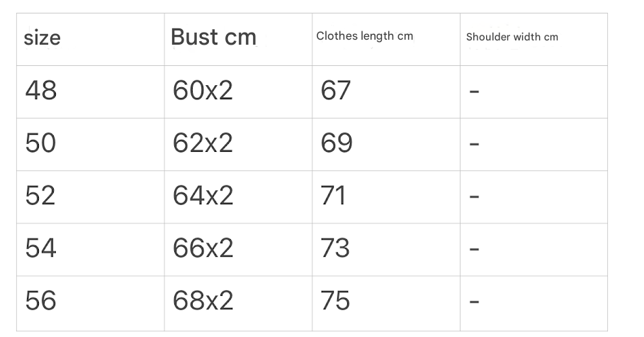This screenshot has width=644, height=337.
Task: Select clothes length value 73
Action: tap(335, 248)
